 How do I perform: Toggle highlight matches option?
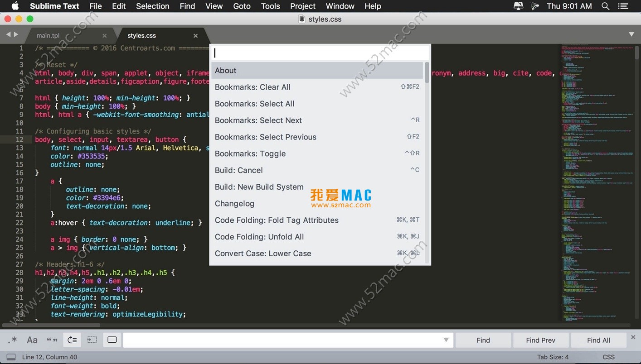click(x=112, y=340)
